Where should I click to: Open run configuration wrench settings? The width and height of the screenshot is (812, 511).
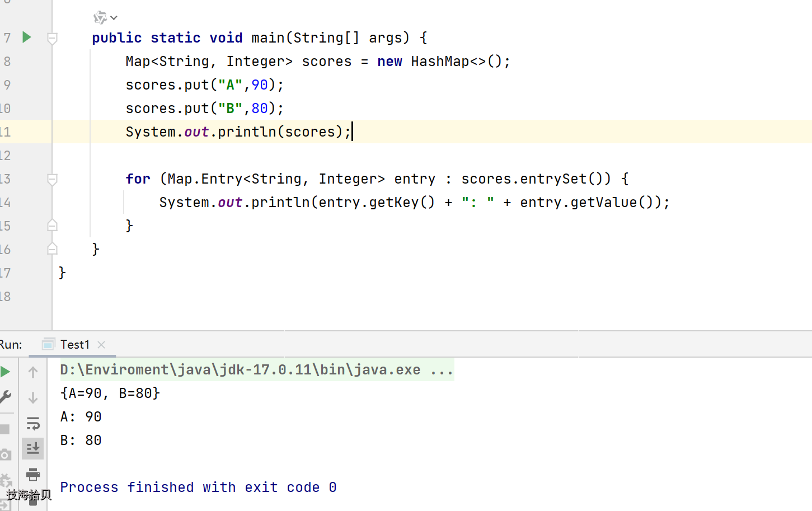pyautogui.click(x=5, y=397)
